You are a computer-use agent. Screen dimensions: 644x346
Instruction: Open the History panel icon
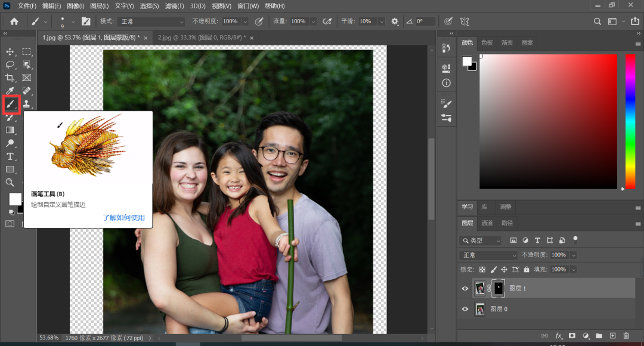tap(447, 48)
